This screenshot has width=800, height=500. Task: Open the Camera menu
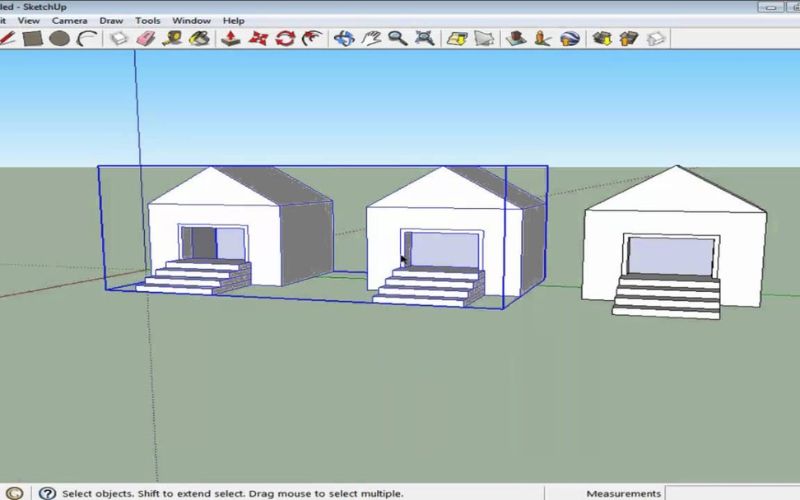tap(69, 20)
